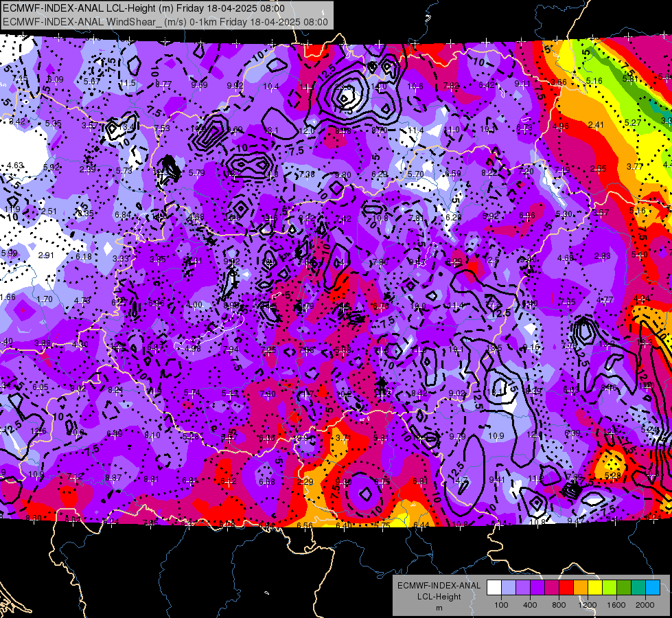Click the wind shear value 7.94
This screenshot has width=672, height=618.
(231, 350)
